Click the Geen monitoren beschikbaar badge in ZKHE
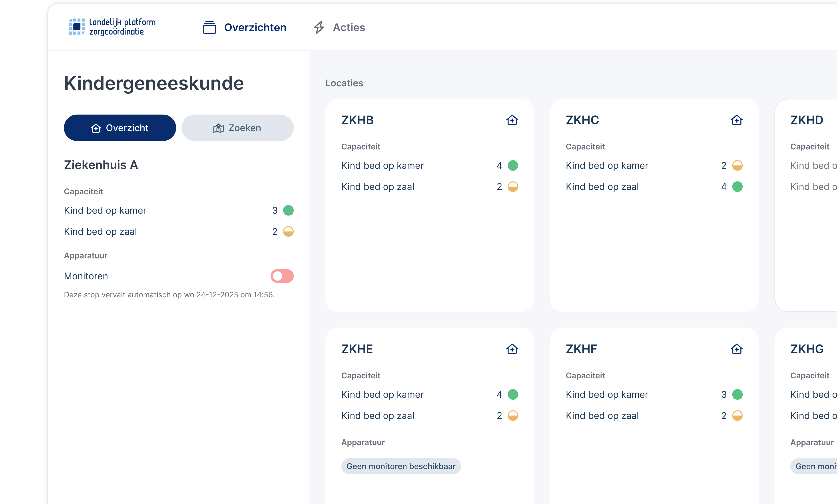The height and width of the screenshot is (504, 837). pyautogui.click(x=401, y=466)
